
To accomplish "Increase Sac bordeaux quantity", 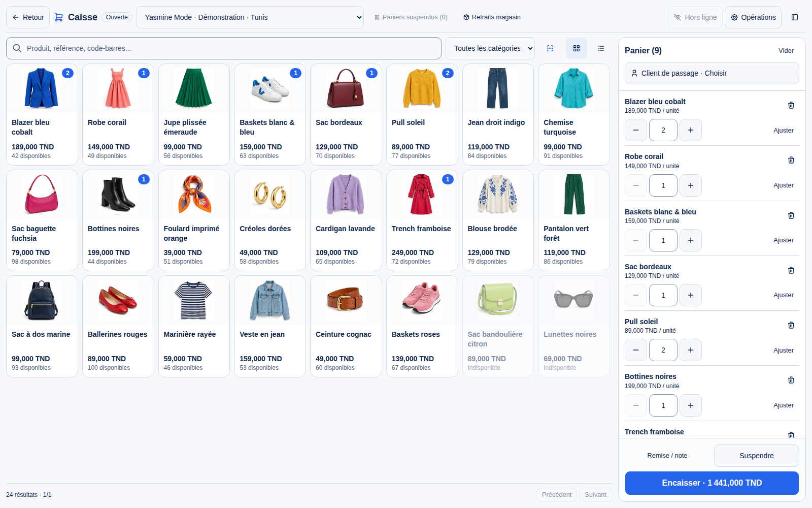I will (691, 295).
